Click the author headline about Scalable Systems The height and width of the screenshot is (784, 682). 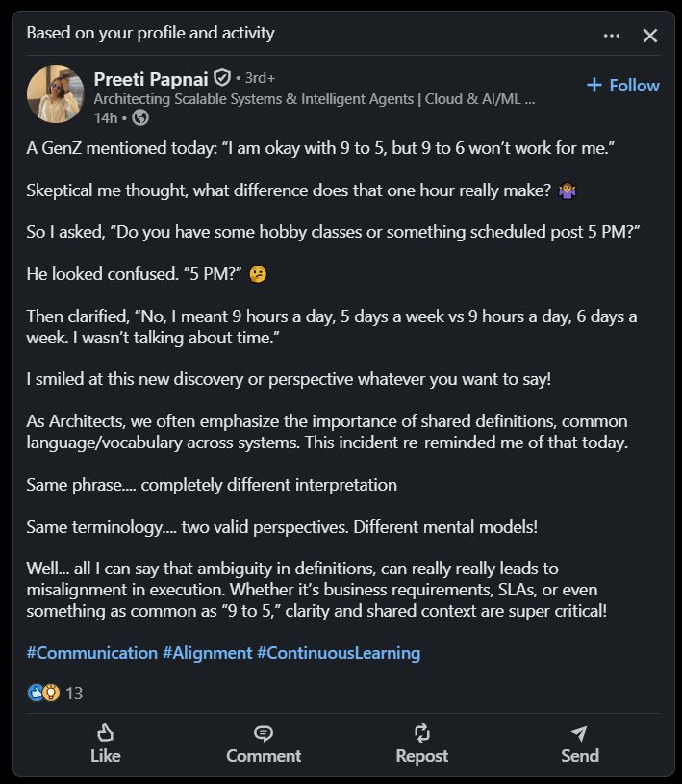tap(315, 99)
